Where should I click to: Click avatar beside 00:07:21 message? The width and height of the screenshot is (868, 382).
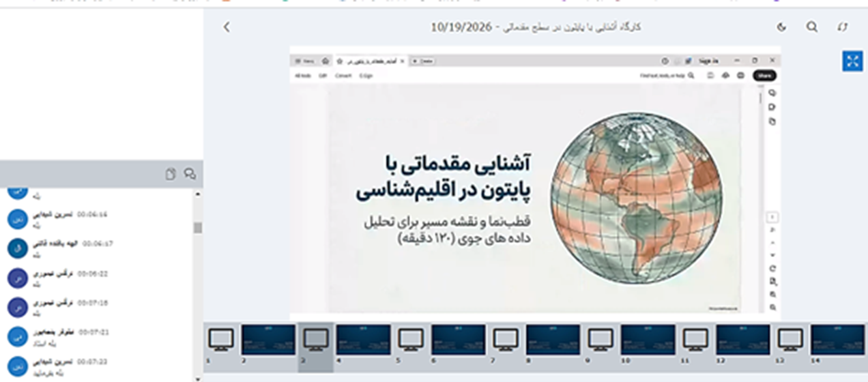pos(17,337)
